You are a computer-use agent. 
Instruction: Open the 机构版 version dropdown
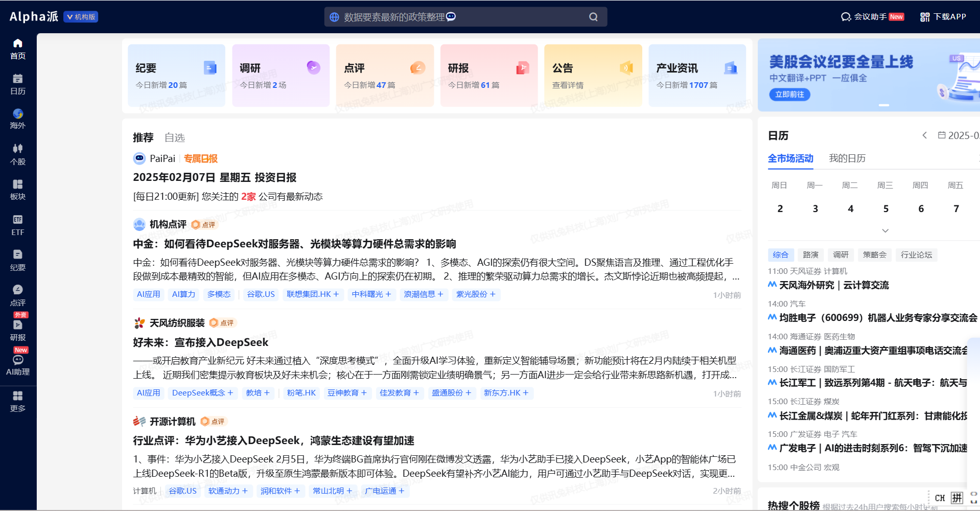[x=81, y=17]
